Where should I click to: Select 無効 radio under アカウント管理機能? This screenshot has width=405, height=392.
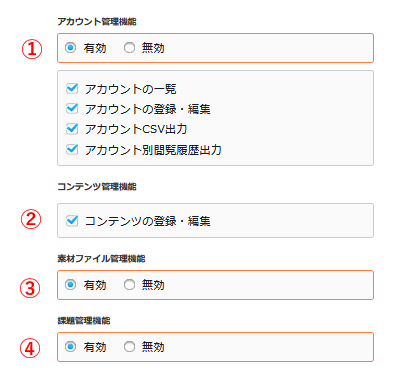tap(129, 48)
